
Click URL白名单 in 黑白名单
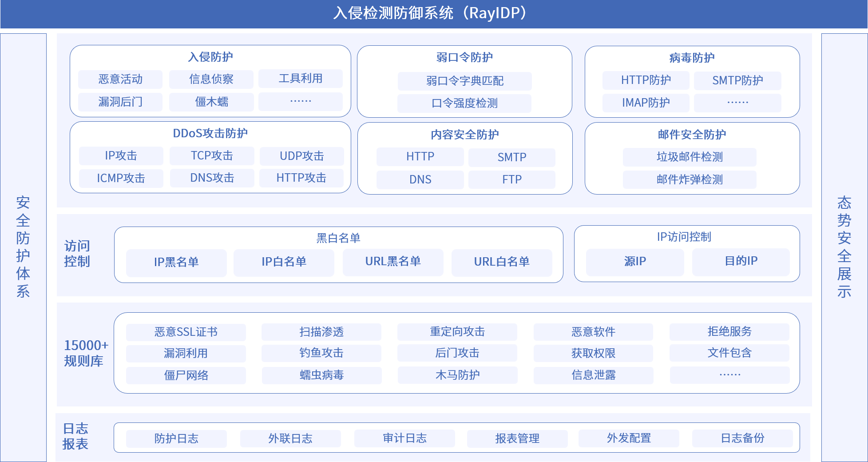[x=501, y=263]
